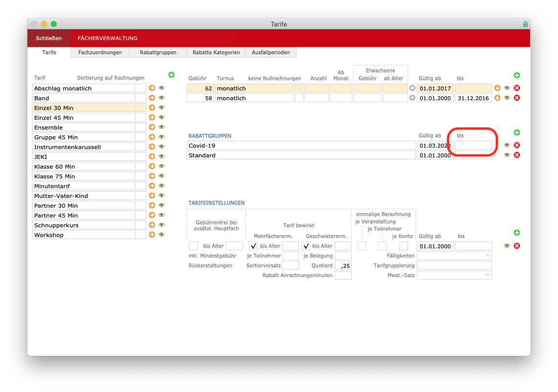Open gear settings for 62 monatlich fee
This screenshot has width=558, height=392.
point(412,88)
